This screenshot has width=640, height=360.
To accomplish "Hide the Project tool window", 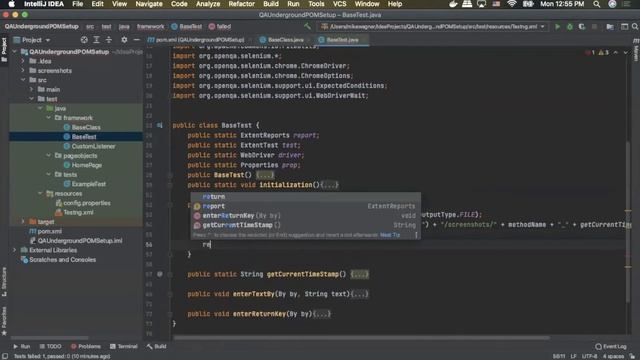I will (136, 40).
